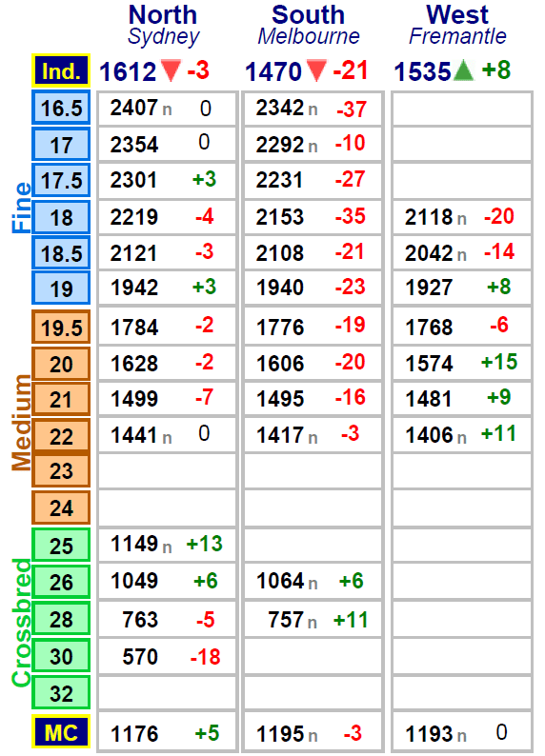Select the 19 micron blue label
Viewport: 545px width, 756px height.
pyautogui.click(x=61, y=288)
